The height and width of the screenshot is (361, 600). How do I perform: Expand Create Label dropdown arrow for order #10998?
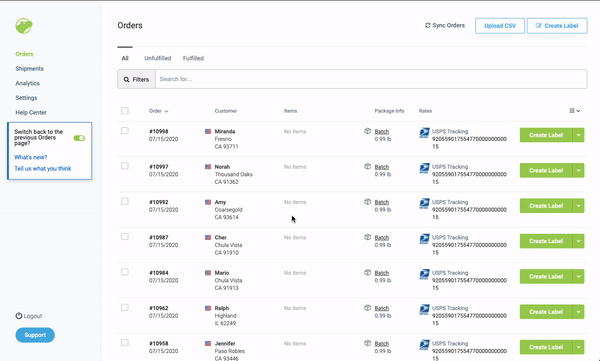pos(578,135)
